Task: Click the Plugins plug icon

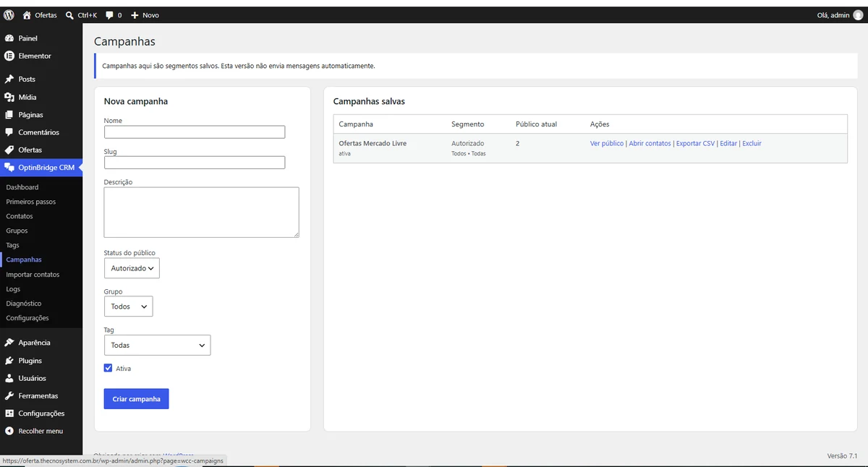Action: pos(9,361)
